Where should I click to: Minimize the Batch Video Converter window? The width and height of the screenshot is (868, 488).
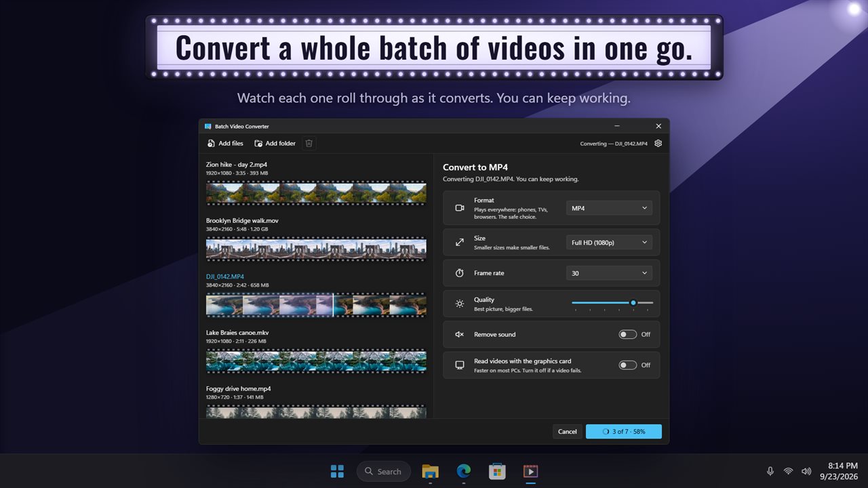coord(617,126)
